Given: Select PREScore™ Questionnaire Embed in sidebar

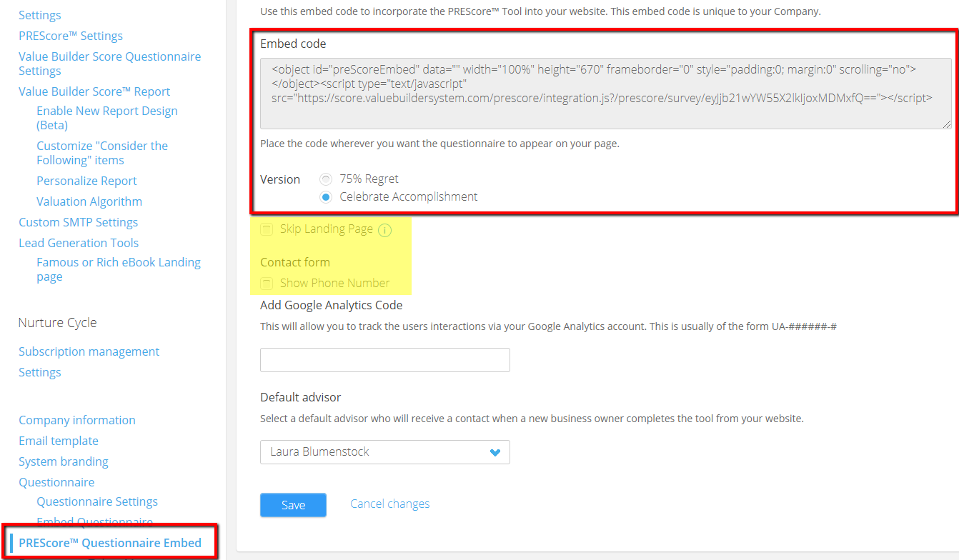Looking at the screenshot, I should point(110,543).
